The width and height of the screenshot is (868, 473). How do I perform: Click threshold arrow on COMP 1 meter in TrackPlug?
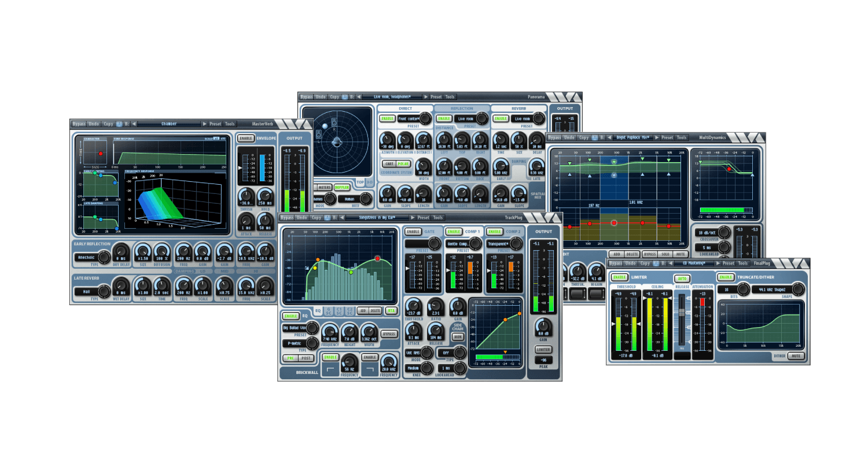[448, 270]
